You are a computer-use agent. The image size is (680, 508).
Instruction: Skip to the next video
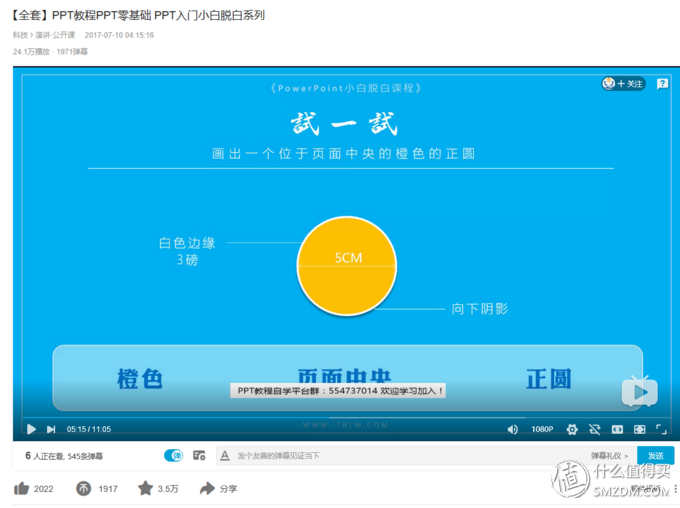51,429
